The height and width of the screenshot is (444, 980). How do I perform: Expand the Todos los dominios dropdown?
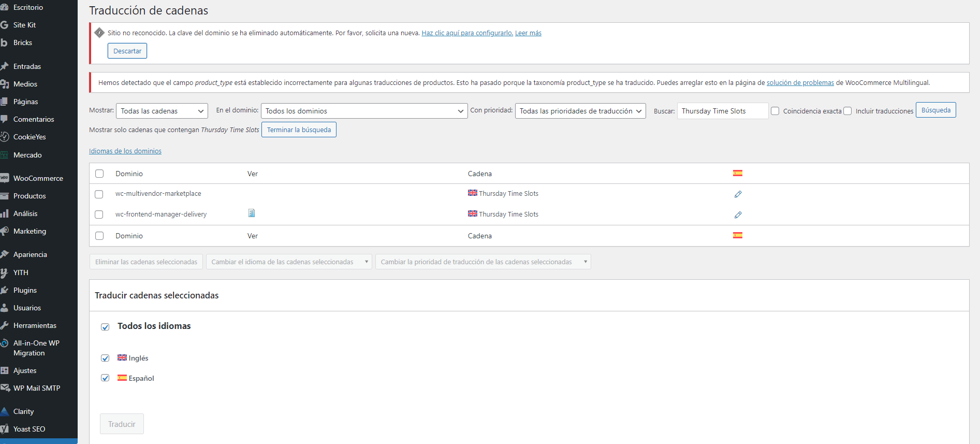[363, 111]
